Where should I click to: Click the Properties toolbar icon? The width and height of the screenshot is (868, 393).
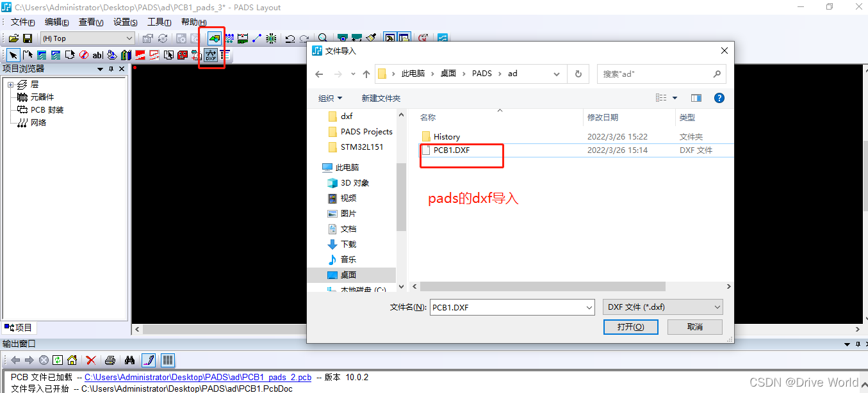tap(148, 38)
